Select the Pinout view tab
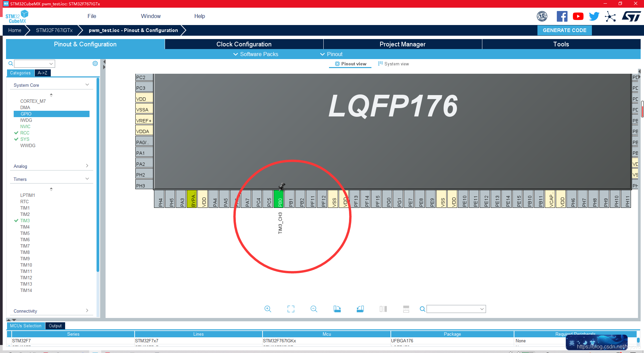The height and width of the screenshot is (353, 644). tap(350, 64)
